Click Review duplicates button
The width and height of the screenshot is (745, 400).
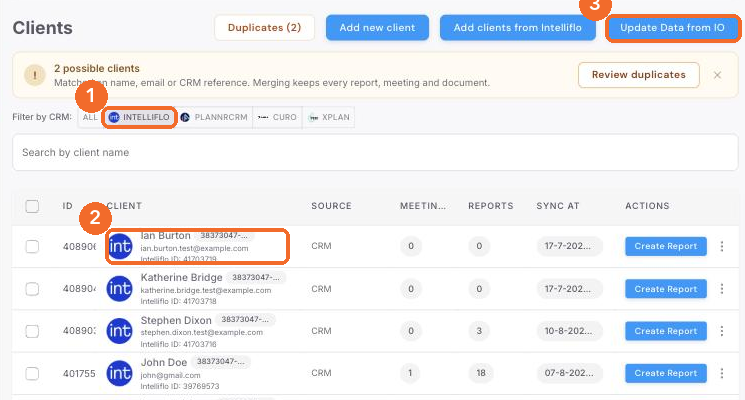639,75
